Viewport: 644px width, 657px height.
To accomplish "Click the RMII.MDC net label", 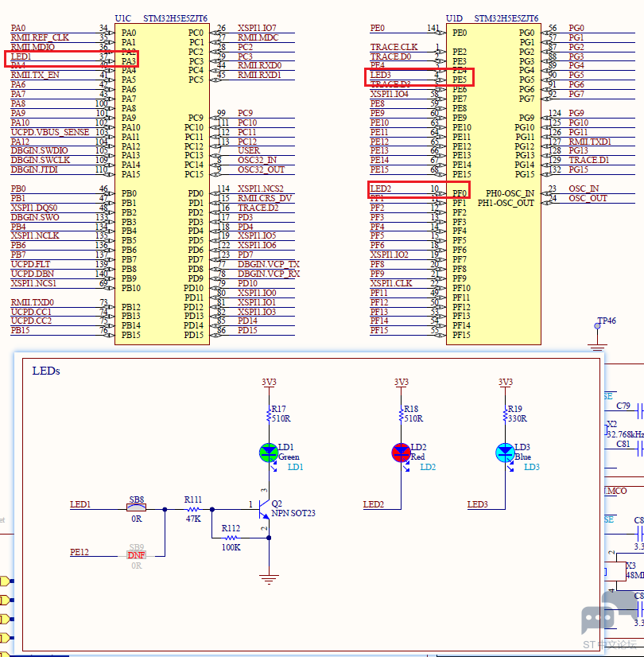I will [x=258, y=37].
